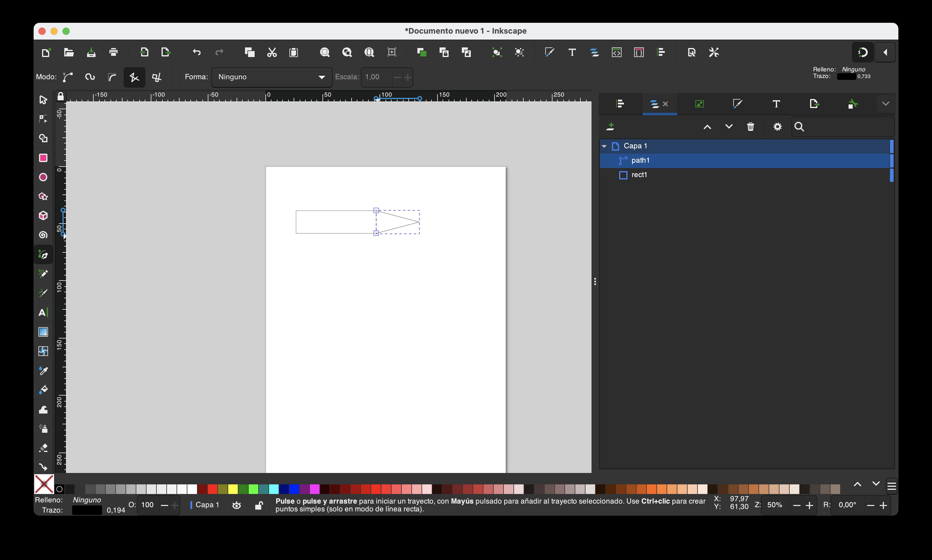Select the Node editing tool
Viewport: 932px width, 560px height.
pos(43,119)
